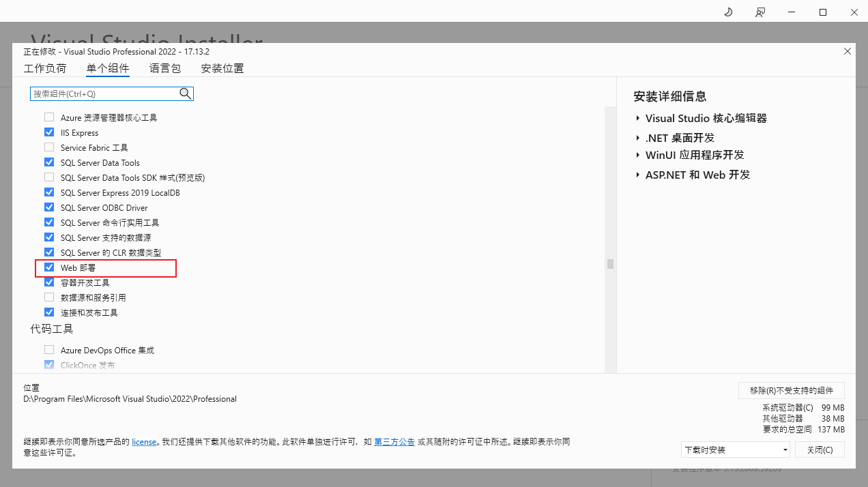Check Azure 资源管理器核心工具 checkbox
The width and height of the screenshot is (868, 487).
pyautogui.click(x=49, y=117)
